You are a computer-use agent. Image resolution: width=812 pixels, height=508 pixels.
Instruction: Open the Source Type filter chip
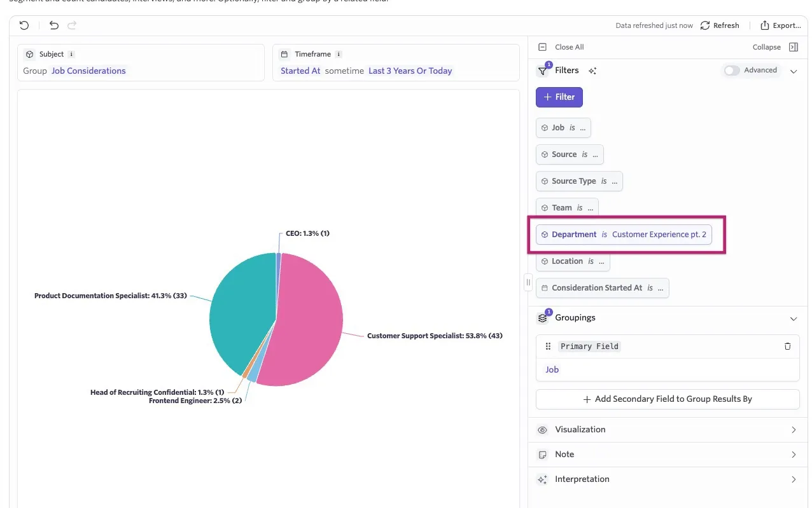pyautogui.click(x=579, y=181)
